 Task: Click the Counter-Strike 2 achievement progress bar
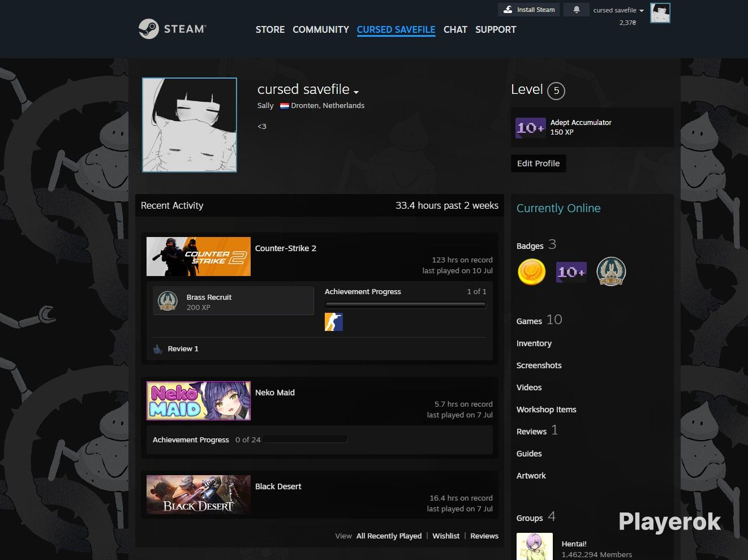pos(406,305)
